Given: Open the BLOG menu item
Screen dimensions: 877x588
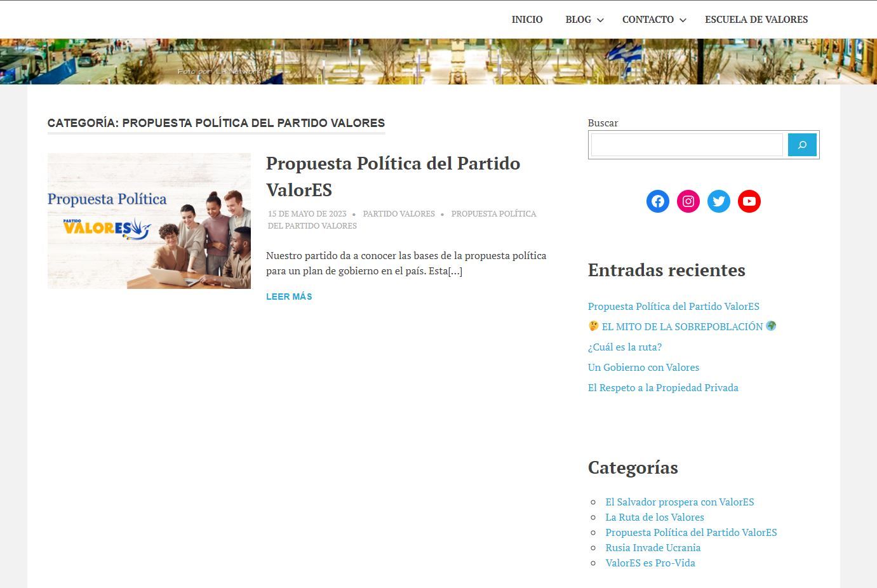Looking at the screenshot, I should click(578, 20).
